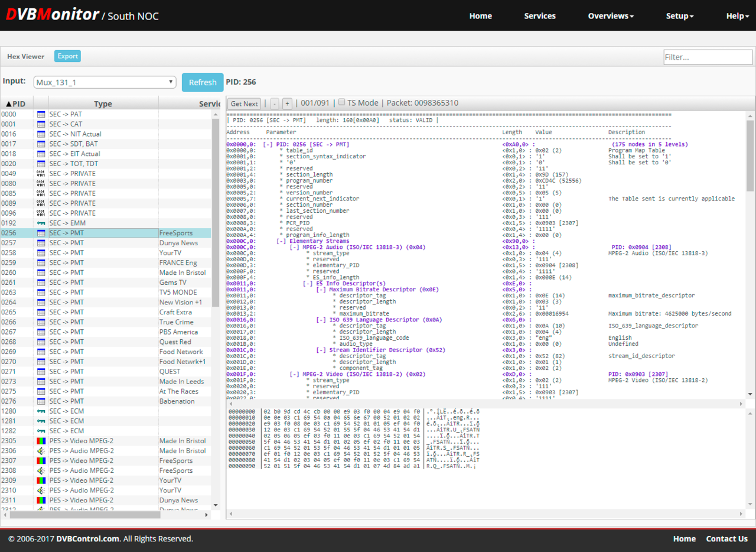Image resolution: width=756 pixels, height=552 pixels.
Task: Click the Refresh button
Action: (x=203, y=82)
